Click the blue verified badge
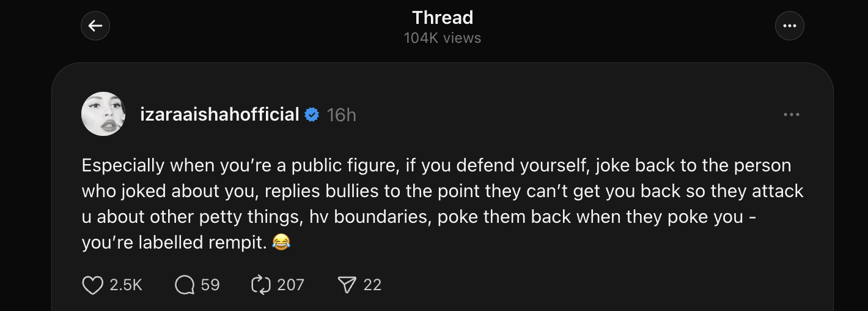The height and width of the screenshot is (311, 868). tap(312, 114)
